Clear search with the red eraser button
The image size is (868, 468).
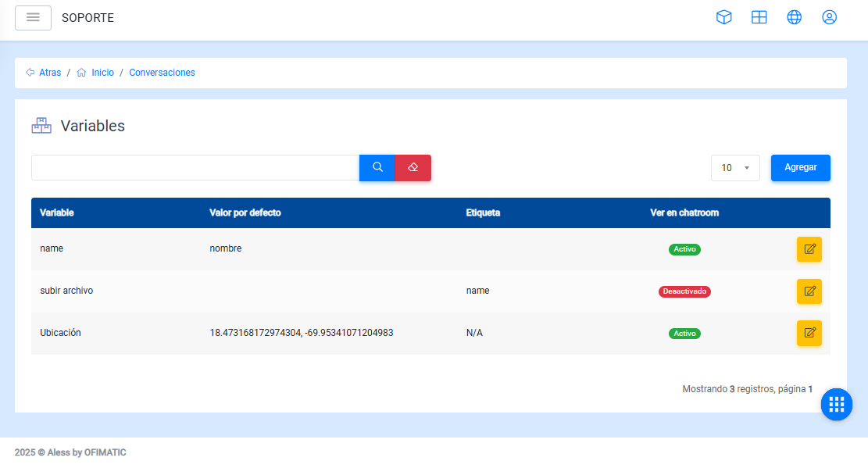pyautogui.click(x=413, y=167)
